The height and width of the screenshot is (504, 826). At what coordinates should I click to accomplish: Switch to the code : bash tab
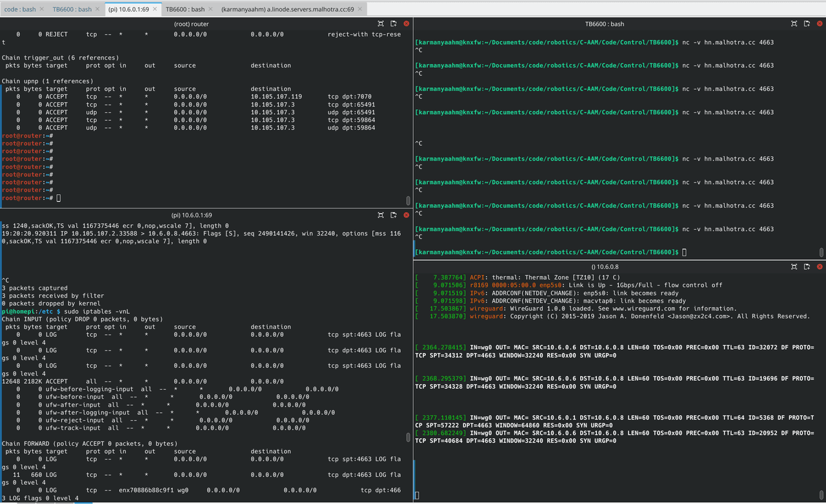(x=19, y=9)
